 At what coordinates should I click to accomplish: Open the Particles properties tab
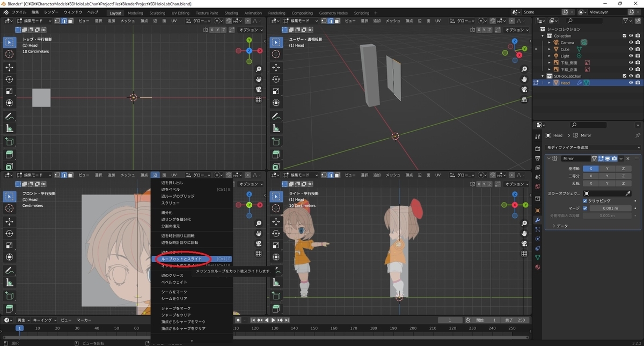(x=537, y=229)
